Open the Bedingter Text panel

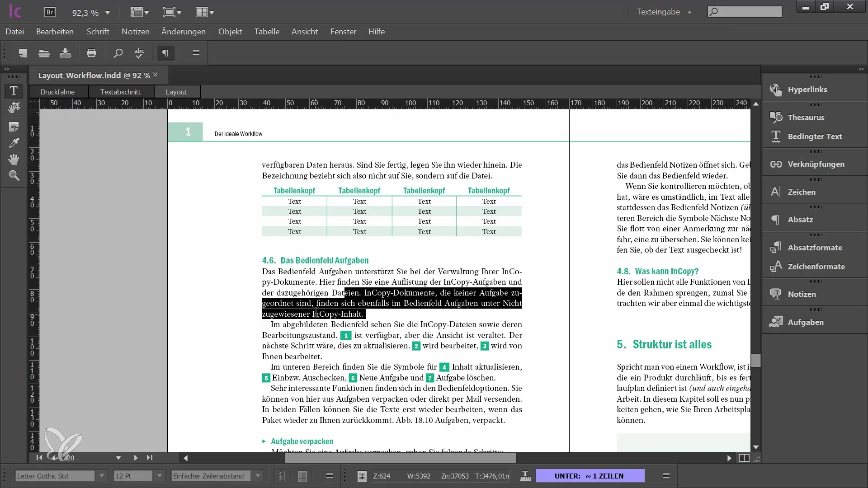tap(815, 136)
